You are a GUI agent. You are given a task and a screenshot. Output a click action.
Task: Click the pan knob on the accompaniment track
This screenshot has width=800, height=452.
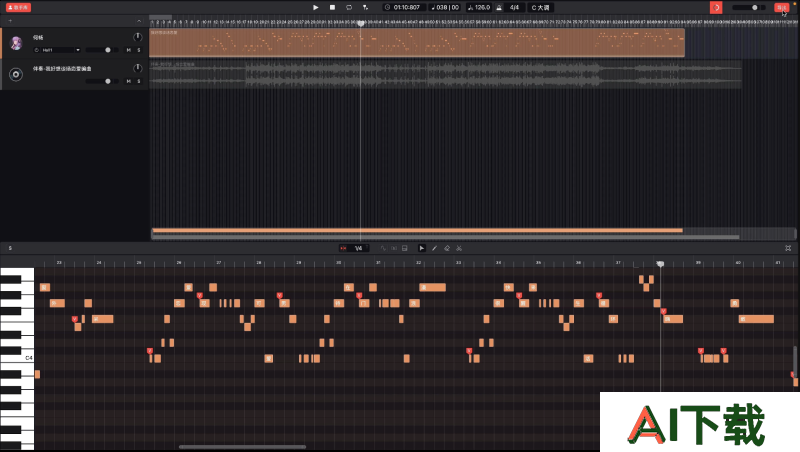[x=137, y=68]
